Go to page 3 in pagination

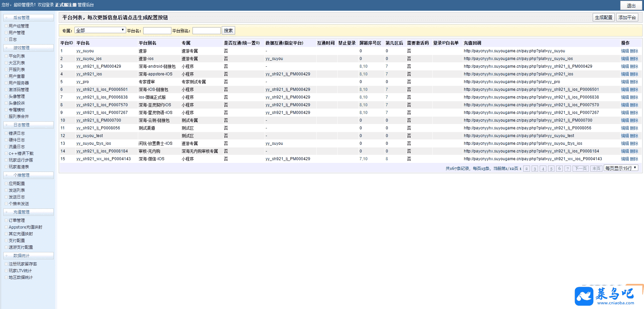coord(535,169)
